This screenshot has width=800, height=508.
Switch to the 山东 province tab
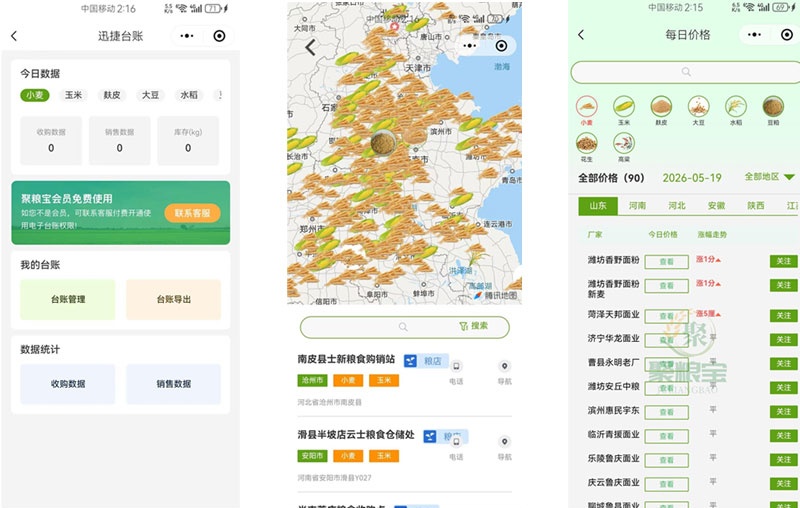tap(598, 206)
